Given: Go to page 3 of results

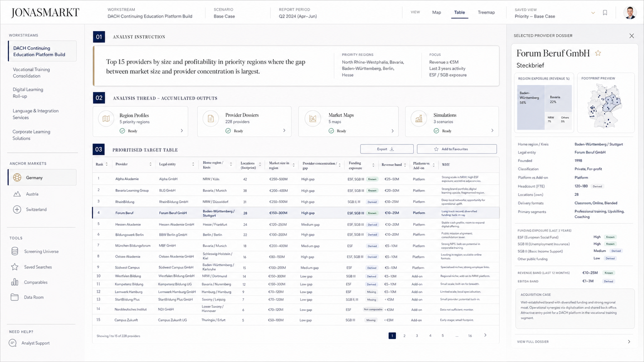Looking at the screenshot, I should pyautogui.click(x=417, y=336).
